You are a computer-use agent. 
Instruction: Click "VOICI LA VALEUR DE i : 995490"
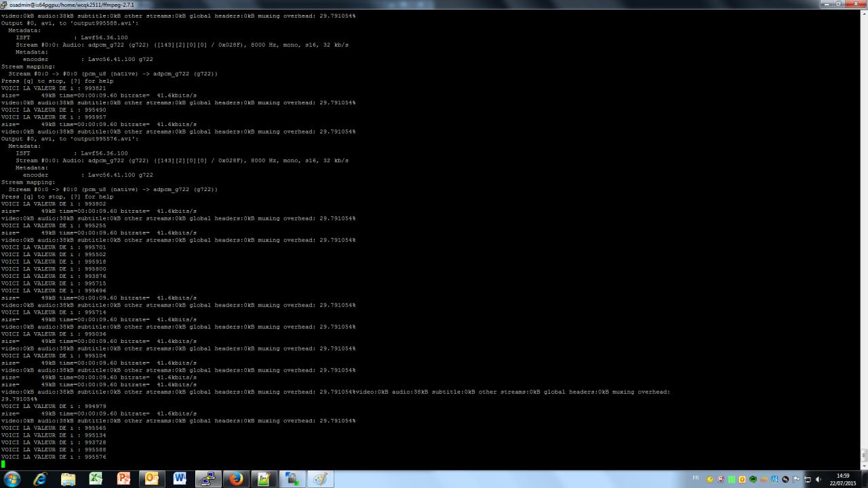click(x=54, y=110)
